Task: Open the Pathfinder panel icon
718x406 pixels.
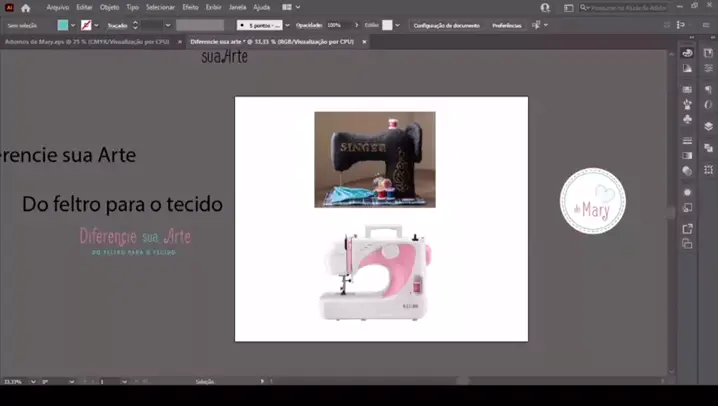Action: pyautogui.click(x=708, y=148)
